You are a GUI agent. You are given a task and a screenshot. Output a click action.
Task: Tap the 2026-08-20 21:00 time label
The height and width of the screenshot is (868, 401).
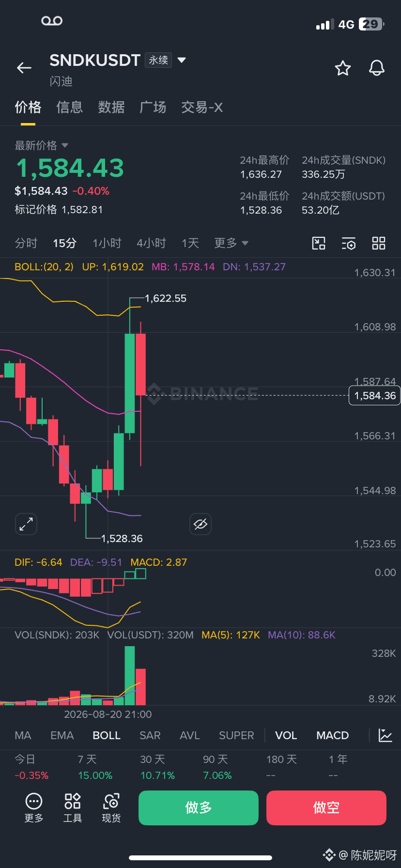[x=108, y=714]
